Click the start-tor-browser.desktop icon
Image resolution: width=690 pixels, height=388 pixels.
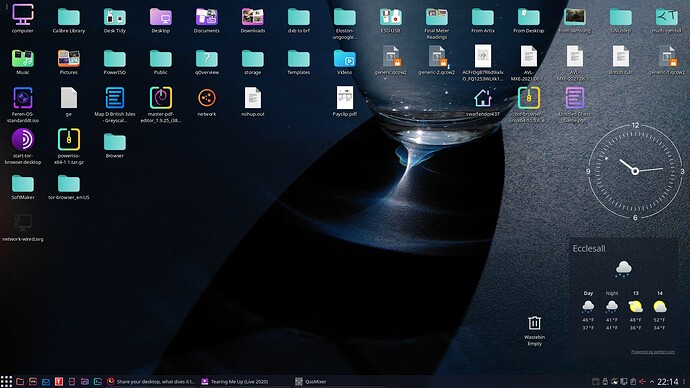coord(23,146)
